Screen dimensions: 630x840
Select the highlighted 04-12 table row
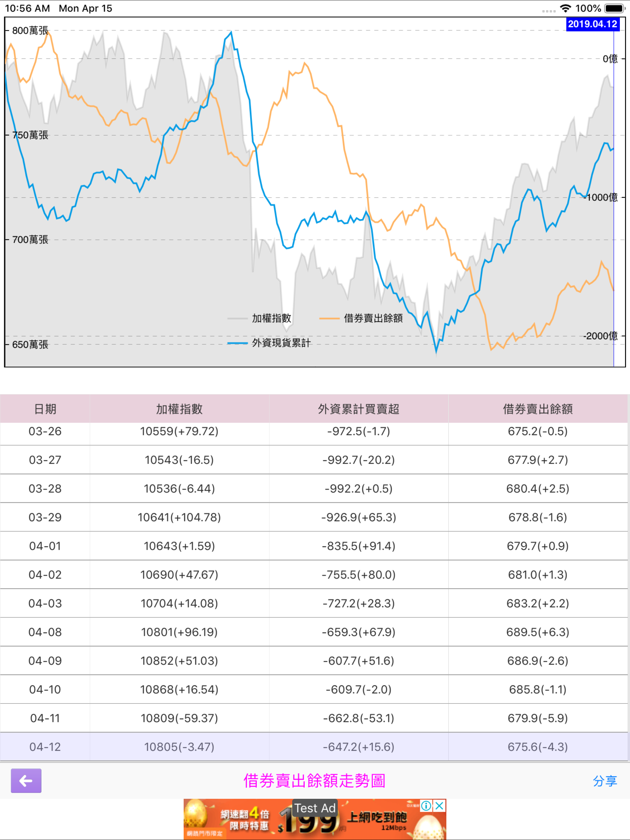[x=314, y=747]
